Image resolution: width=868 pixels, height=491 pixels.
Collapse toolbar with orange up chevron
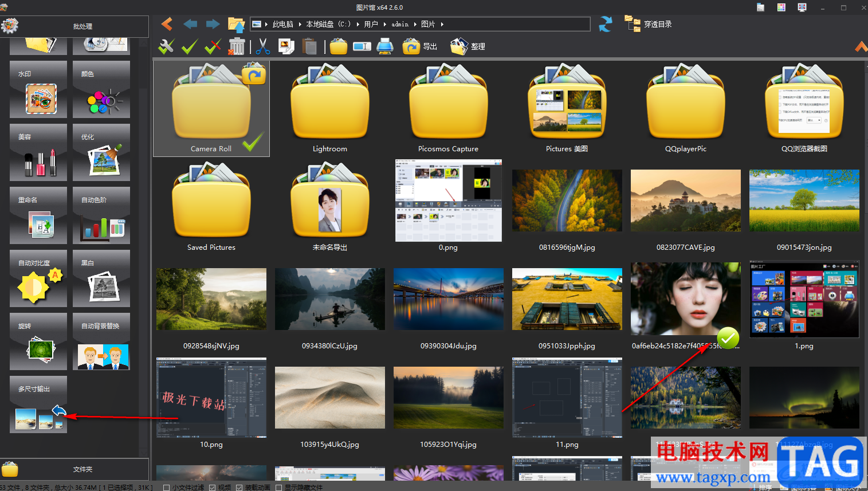pyautogui.click(x=861, y=46)
